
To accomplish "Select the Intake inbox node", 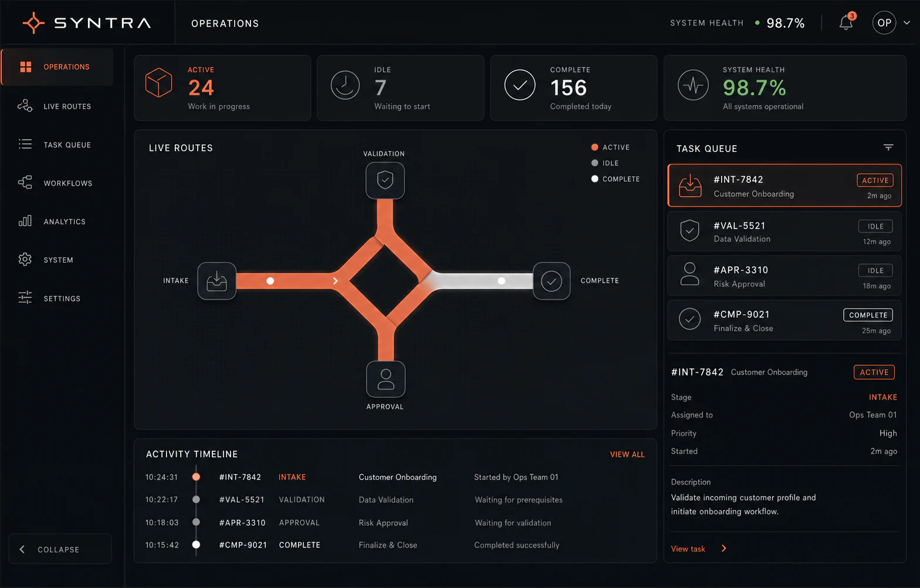I will [x=217, y=281].
